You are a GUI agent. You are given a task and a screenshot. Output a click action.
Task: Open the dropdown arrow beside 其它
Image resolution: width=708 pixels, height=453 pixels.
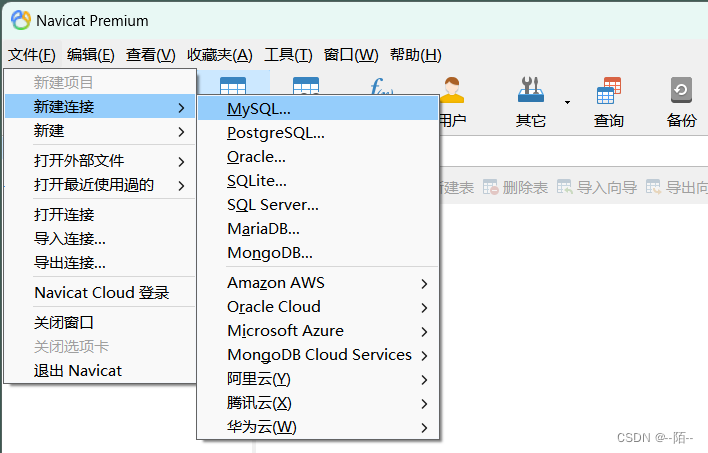(x=567, y=103)
